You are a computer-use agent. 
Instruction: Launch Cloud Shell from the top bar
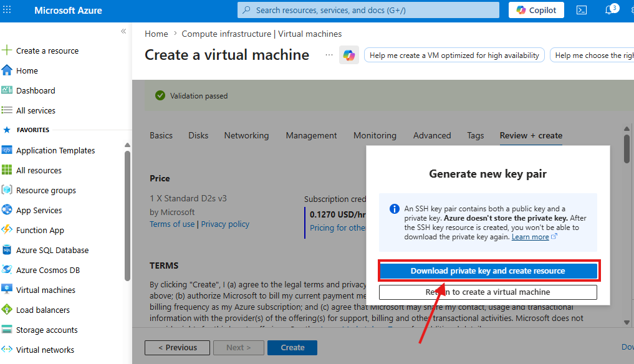(582, 10)
